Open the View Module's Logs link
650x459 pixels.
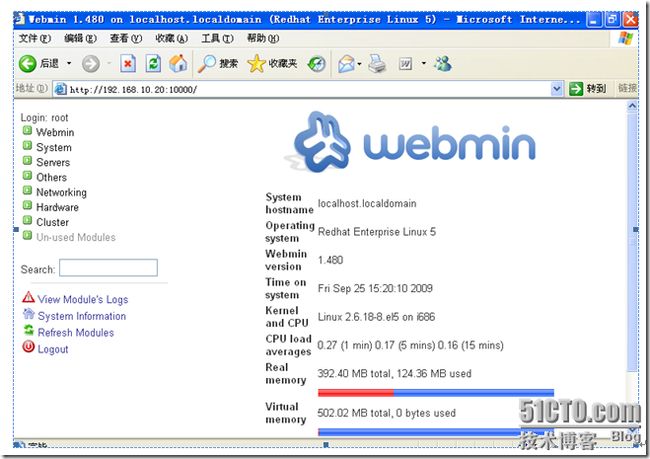[x=83, y=299]
